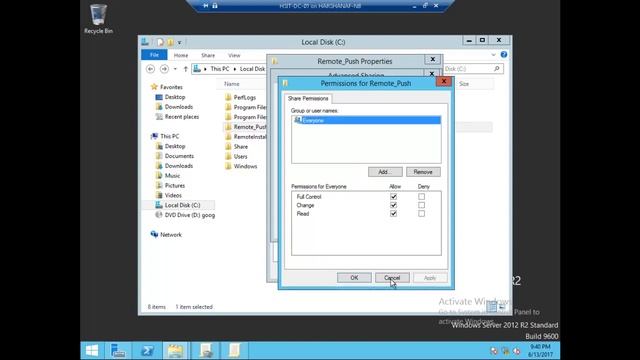Click the Add... button
Image resolution: width=640 pixels, height=360 pixels.
click(x=385, y=172)
